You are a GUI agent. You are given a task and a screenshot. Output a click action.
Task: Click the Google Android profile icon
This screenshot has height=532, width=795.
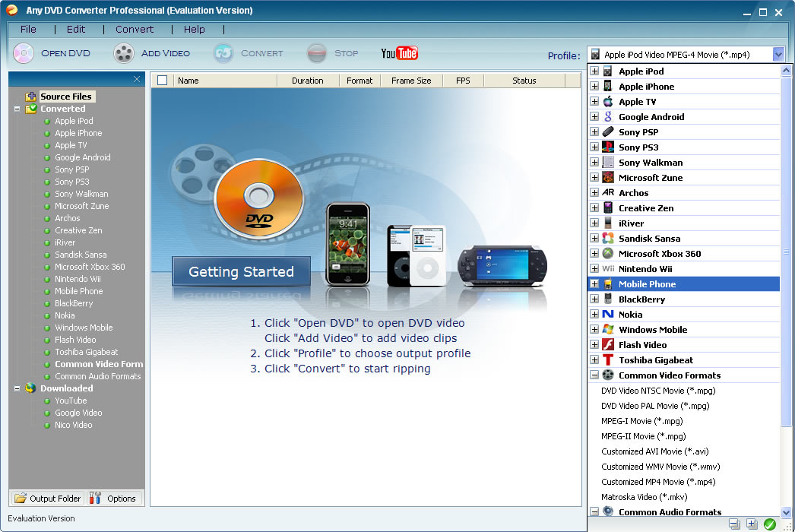[x=608, y=116]
